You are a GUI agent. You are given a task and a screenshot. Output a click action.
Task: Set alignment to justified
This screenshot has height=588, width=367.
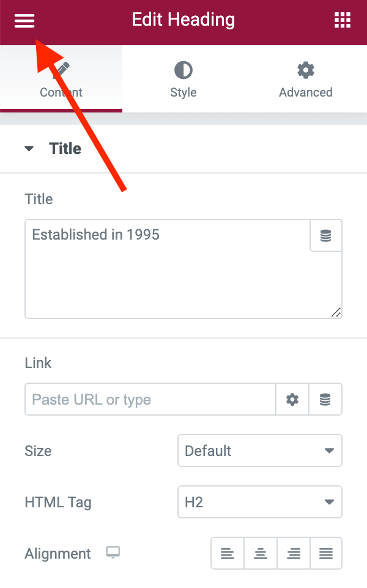click(326, 553)
